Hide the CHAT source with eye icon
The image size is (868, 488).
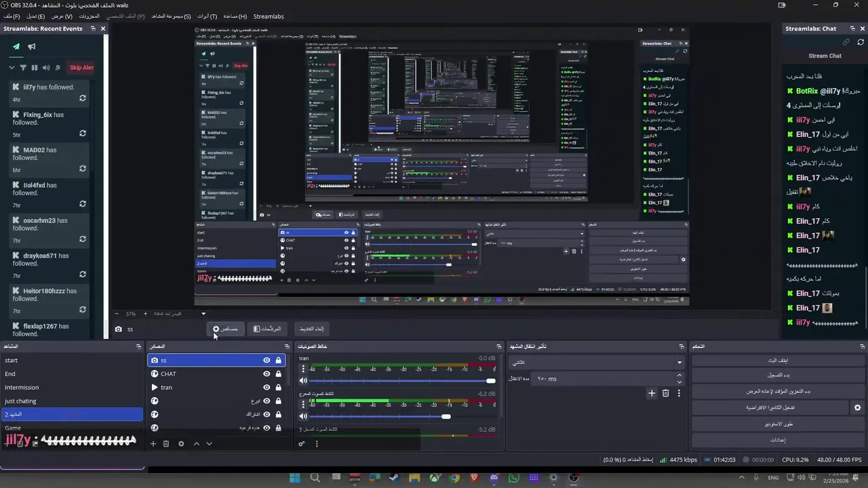coord(267,373)
